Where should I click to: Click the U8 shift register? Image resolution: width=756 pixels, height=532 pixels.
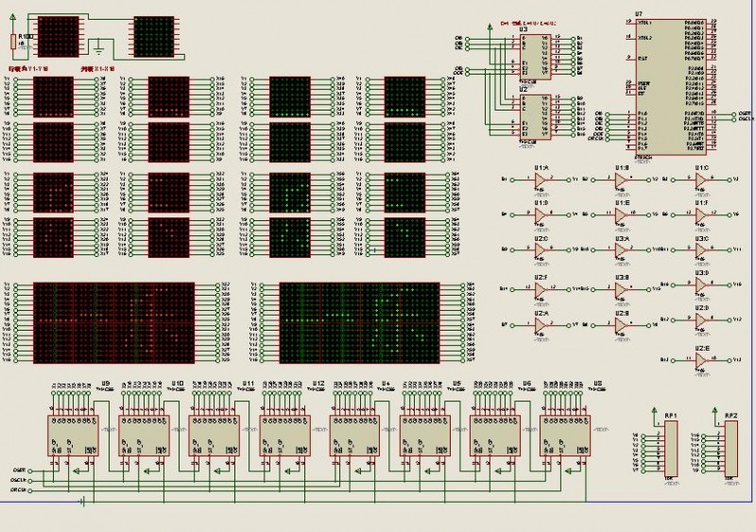[x=566, y=436]
